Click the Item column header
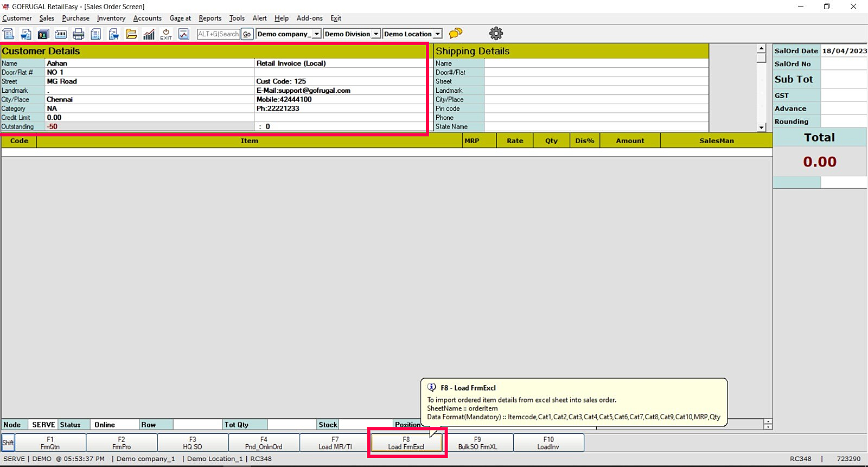The width and height of the screenshot is (868, 467). click(x=250, y=141)
